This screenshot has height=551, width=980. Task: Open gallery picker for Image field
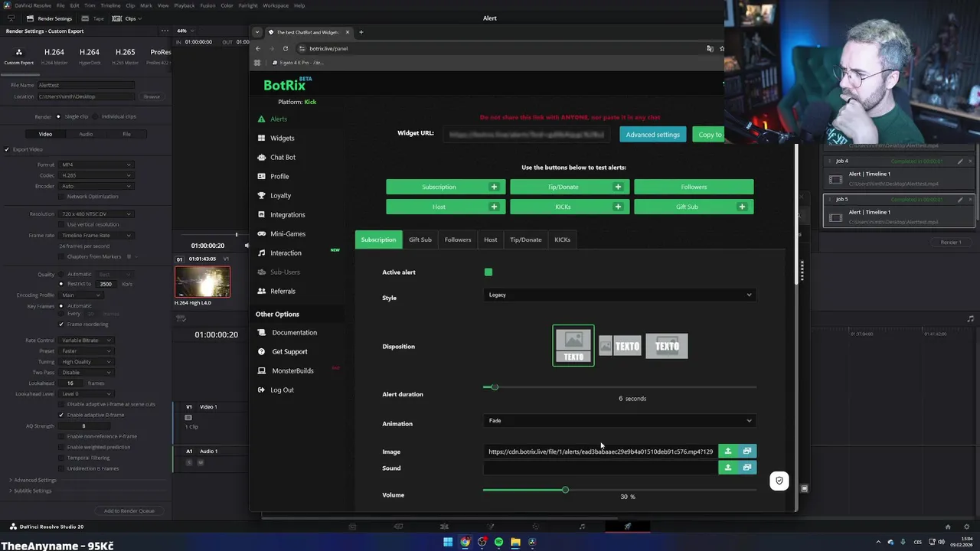pyautogui.click(x=747, y=452)
